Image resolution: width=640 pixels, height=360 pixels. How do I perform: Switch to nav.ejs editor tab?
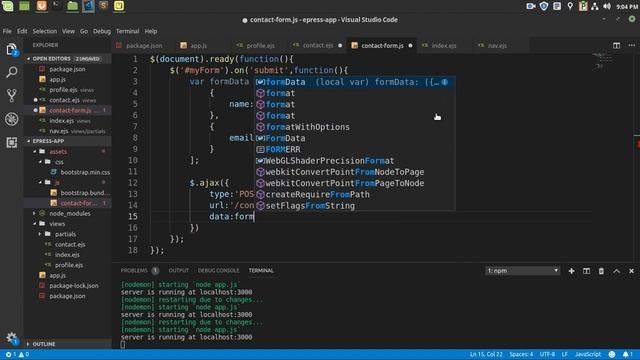pyautogui.click(x=497, y=46)
